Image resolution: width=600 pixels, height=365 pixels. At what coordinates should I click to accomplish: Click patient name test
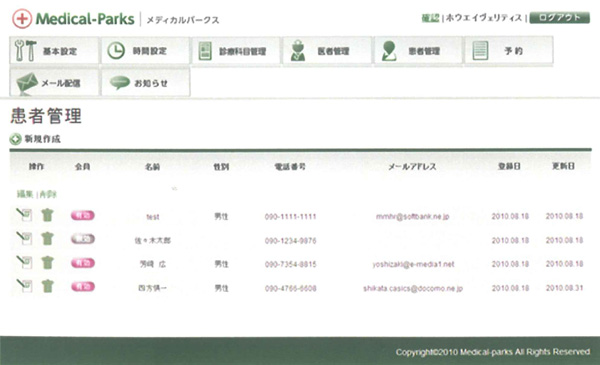tap(153, 217)
